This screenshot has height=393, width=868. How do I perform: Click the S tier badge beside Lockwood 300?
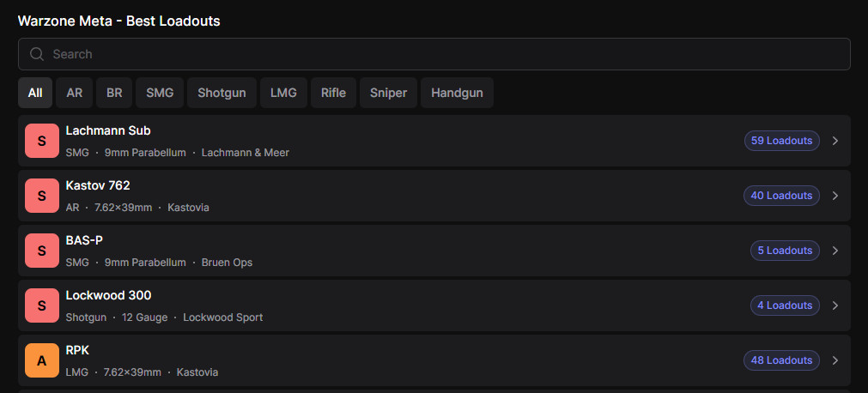(41, 305)
